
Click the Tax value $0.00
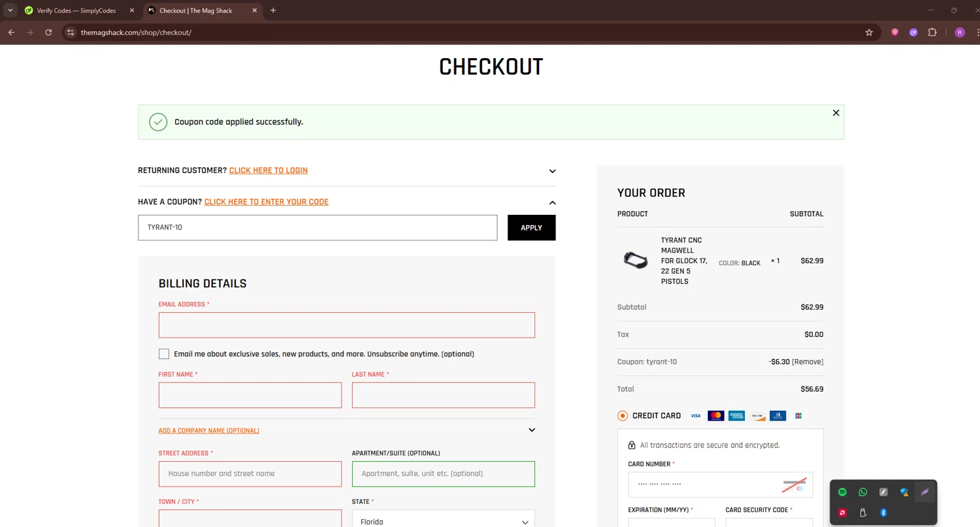click(x=814, y=334)
